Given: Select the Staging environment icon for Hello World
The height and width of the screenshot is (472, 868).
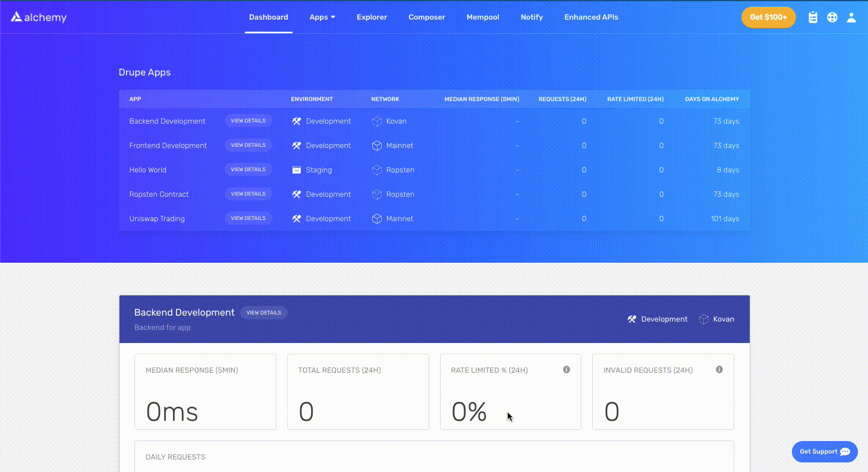Looking at the screenshot, I should (x=297, y=169).
